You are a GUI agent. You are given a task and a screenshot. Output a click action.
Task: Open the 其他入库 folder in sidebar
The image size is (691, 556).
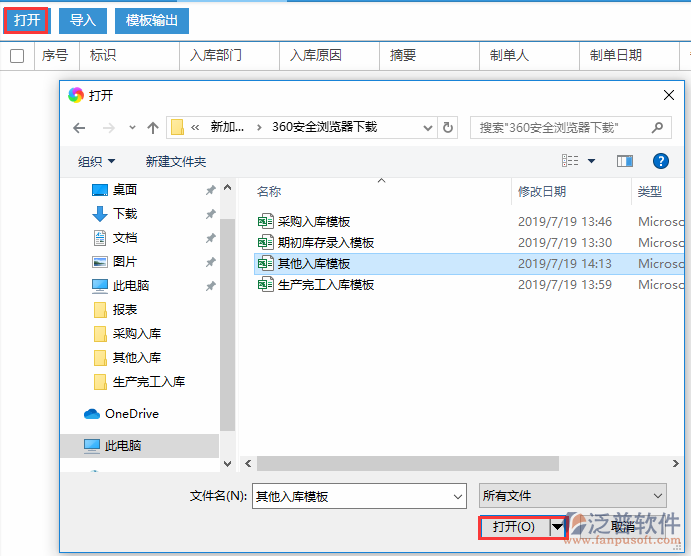pos(137,358)
